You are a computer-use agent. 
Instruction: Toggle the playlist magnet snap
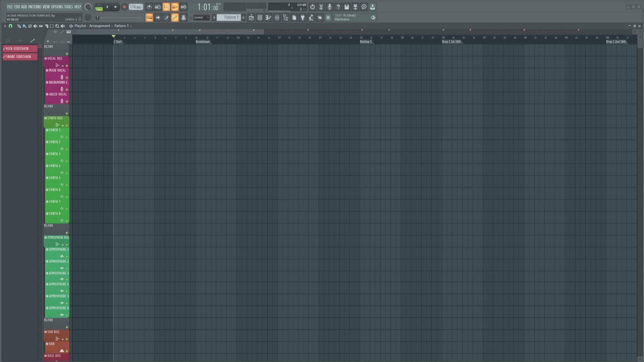click(10, 26)
